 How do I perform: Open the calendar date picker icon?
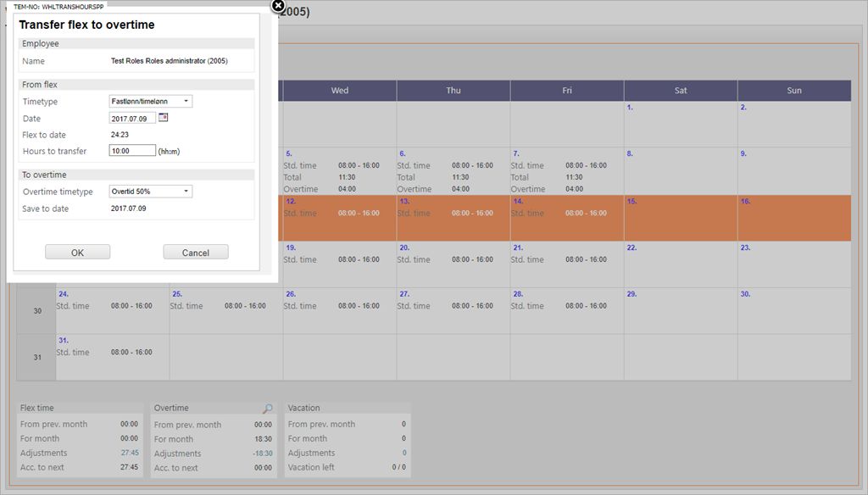pos(164,118)
